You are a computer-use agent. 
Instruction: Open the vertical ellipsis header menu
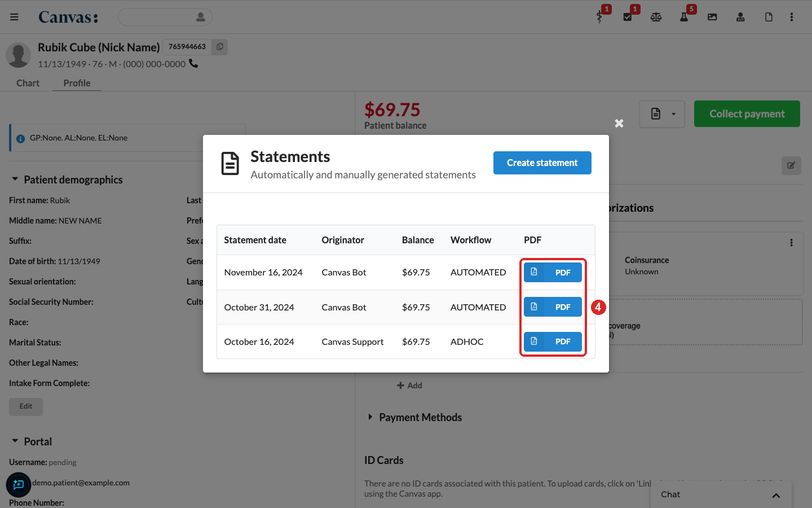(x=792, y=17)
